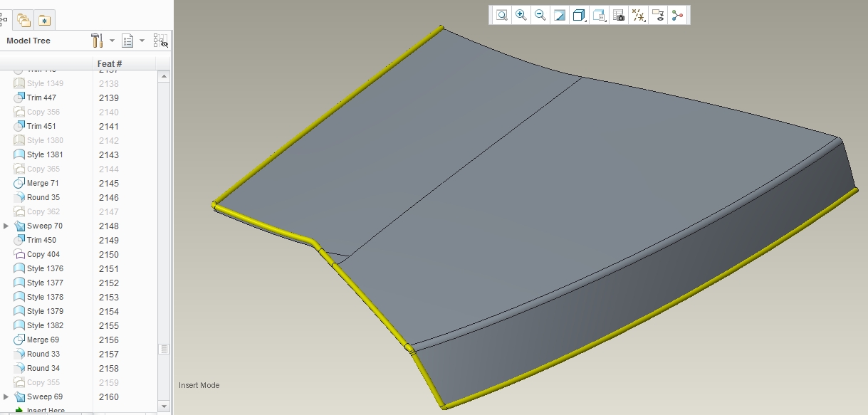Click feature number 2148 cell

coord(108,226)
